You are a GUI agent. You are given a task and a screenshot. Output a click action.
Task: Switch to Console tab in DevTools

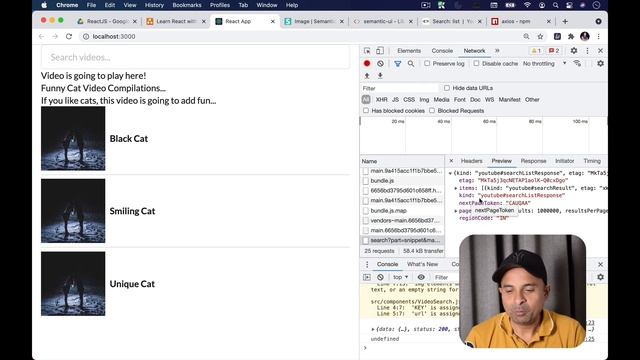pyautogui.click(x=442, y=51)
